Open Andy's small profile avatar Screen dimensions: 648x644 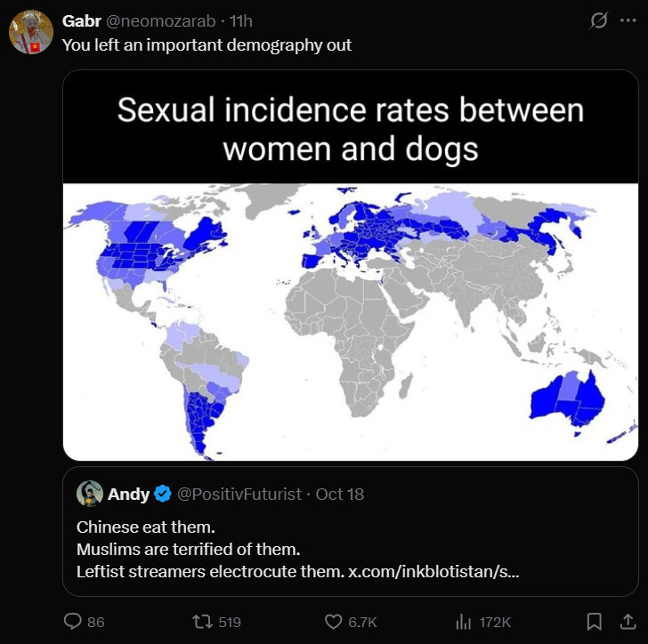coord(90,493)
